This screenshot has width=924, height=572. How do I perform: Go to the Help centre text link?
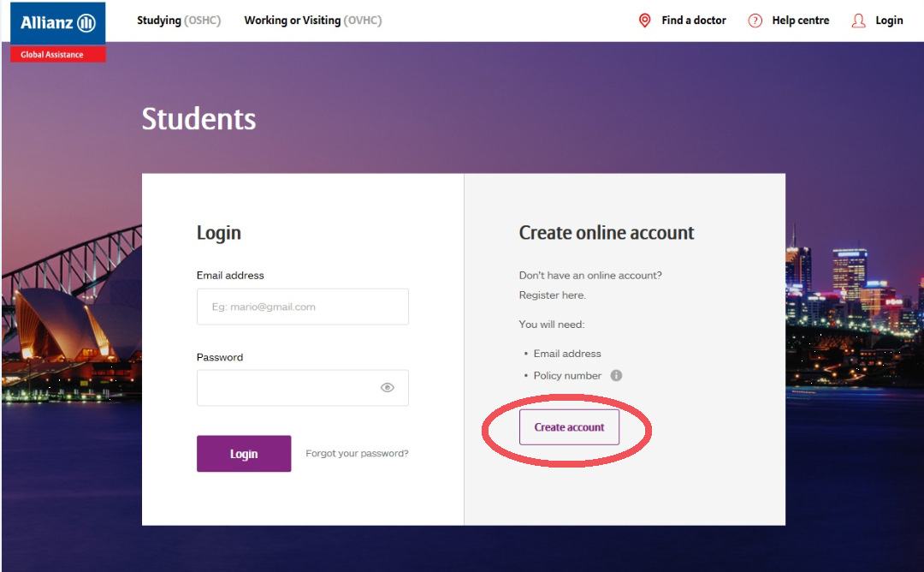[x=801, y=21]
